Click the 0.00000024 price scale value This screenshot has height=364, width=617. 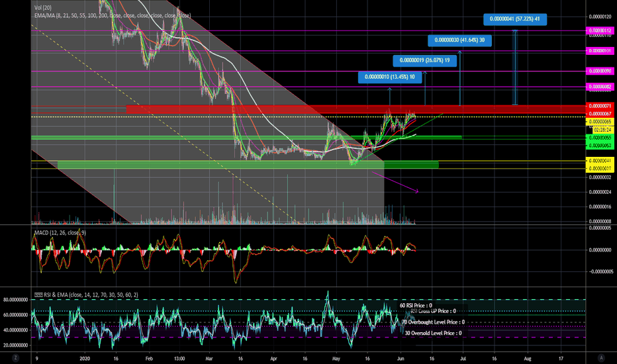coord(600,192)
